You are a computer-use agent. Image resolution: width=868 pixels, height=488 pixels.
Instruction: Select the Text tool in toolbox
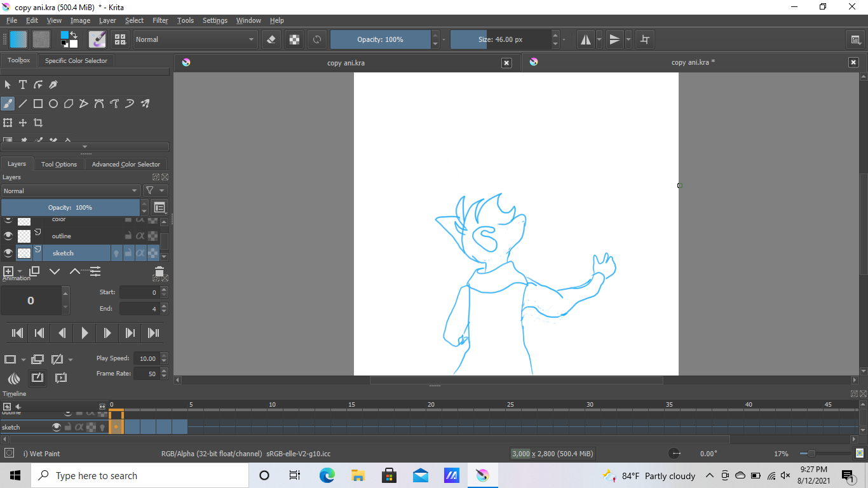(x=23, y=85)
